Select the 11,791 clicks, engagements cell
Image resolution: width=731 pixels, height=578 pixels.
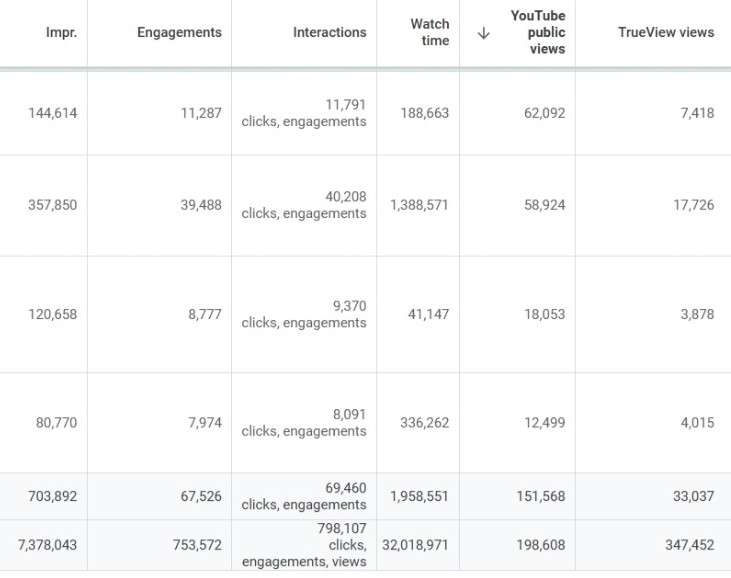click(304, 113)
